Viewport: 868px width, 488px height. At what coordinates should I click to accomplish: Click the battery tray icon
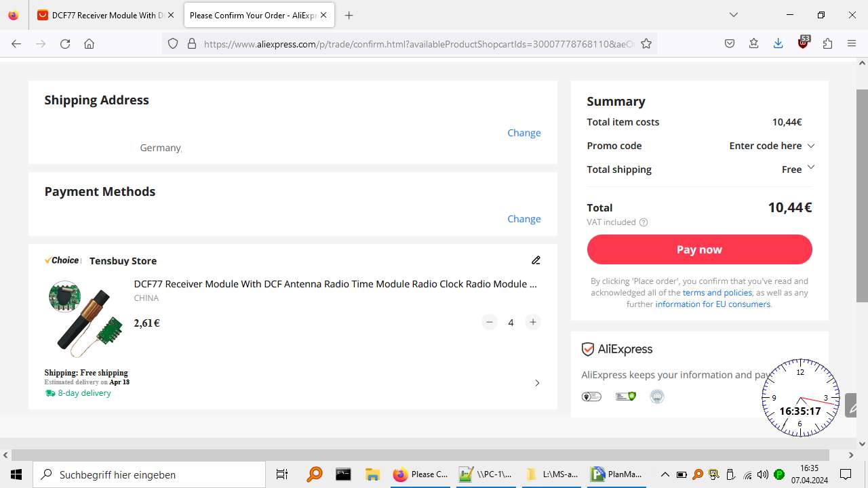pos(682,474)
